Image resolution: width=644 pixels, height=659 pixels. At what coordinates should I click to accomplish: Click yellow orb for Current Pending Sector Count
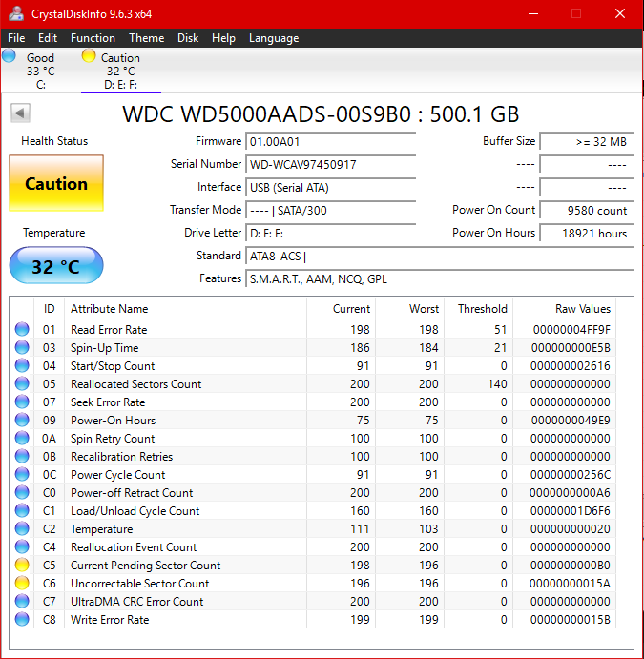(22, 565)
